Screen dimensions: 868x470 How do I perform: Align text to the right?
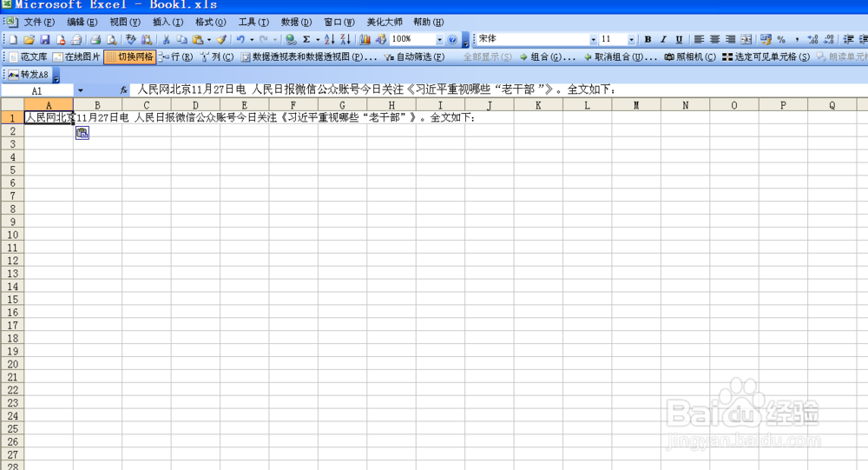pyautogui.click(x=731, y=39)
